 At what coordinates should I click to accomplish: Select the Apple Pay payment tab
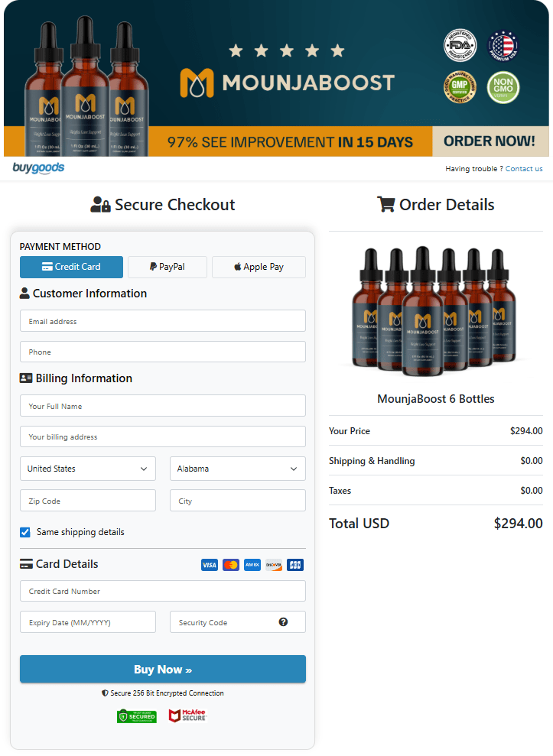click(259, 267)
